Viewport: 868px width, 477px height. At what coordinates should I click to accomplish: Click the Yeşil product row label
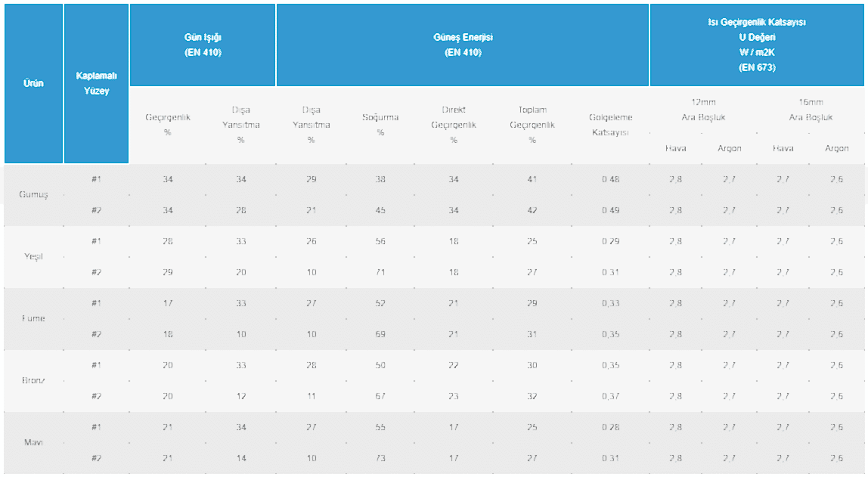pyautogui.click(x=33, y=257)
